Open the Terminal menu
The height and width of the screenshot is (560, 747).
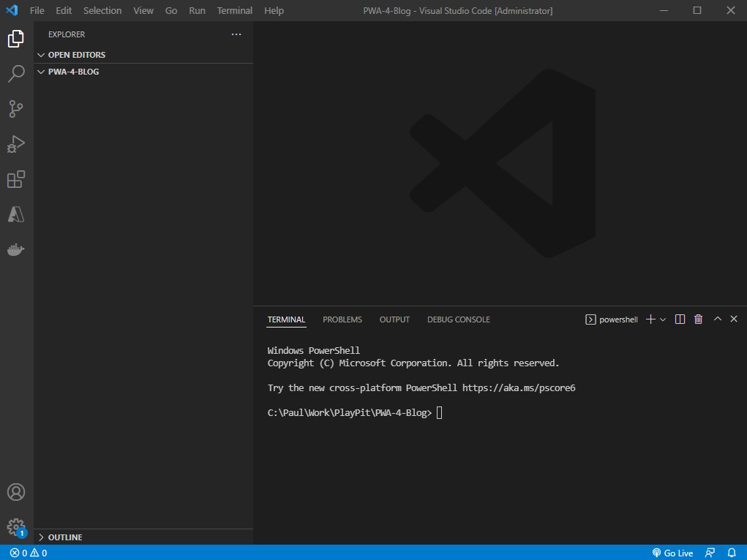(234, 10)
